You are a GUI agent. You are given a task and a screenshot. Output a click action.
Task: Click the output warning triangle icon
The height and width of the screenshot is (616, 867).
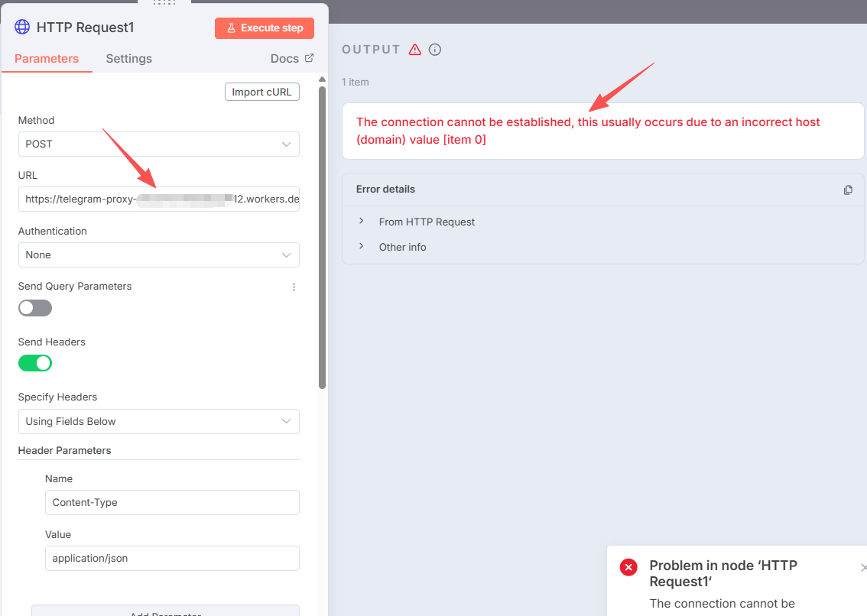(x=415, y=50)
